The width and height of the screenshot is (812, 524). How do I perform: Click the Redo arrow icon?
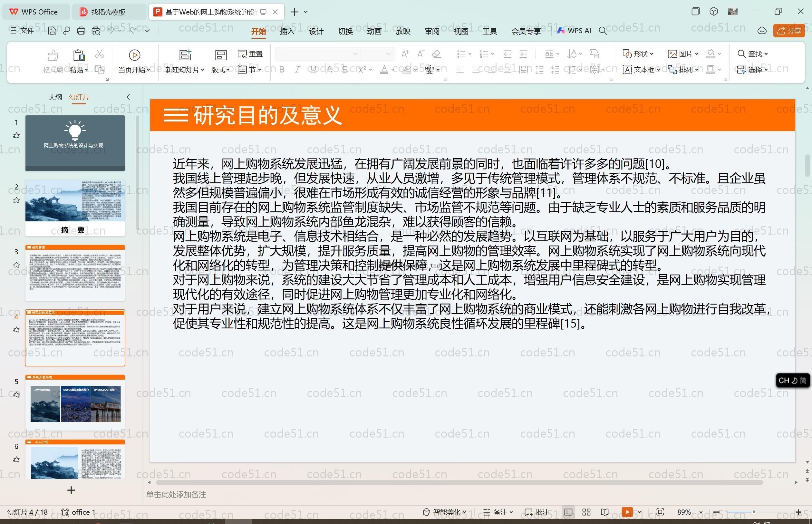[133, 30]
